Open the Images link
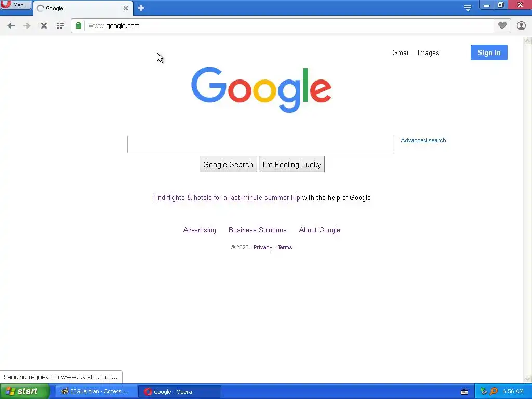Image resolution: width=532 pixels, height=399 pixels. pos(428,52)
